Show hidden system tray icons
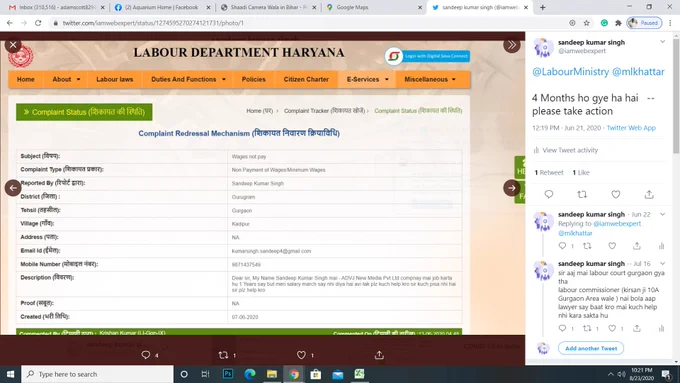Viewport: 680px width, 383px height. (x=611, y=374)
